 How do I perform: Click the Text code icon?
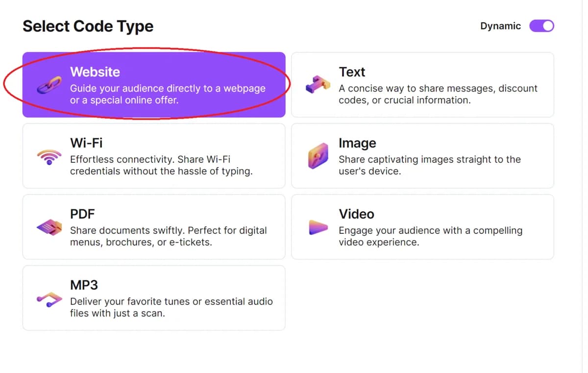[317, 84]
